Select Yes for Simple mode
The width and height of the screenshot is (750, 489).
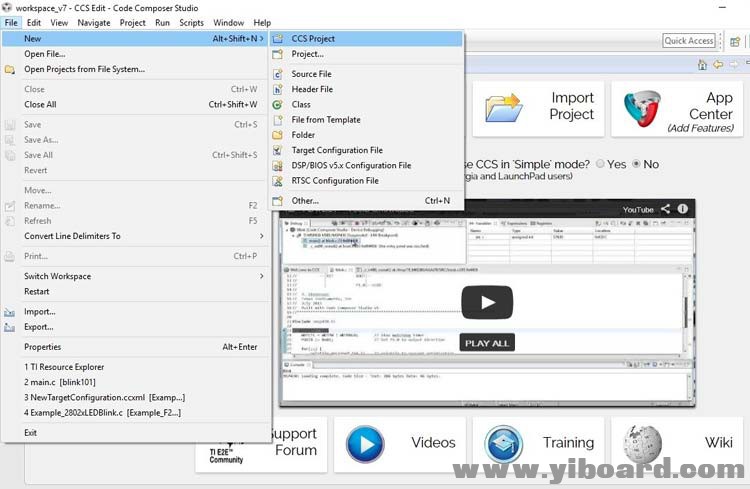[x=600, y=164]
